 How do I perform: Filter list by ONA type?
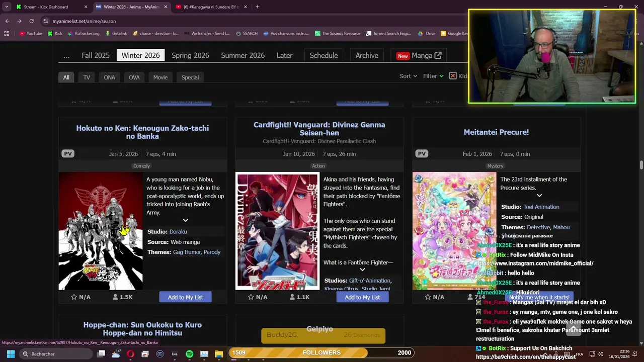click(109, 77)
